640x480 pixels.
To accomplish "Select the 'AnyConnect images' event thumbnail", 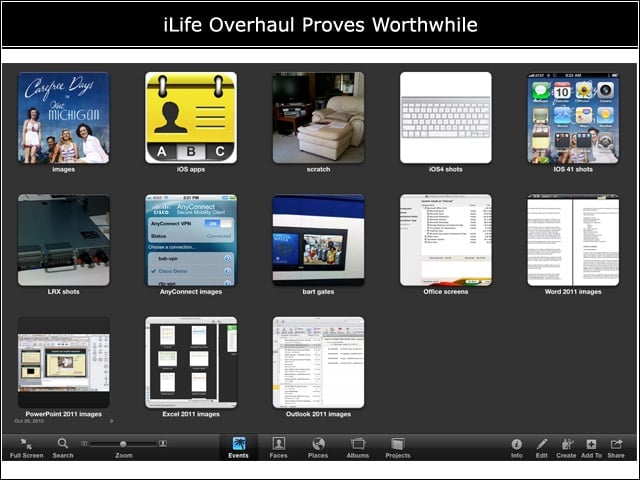I will pyautogui.click(x=191, y=240).
